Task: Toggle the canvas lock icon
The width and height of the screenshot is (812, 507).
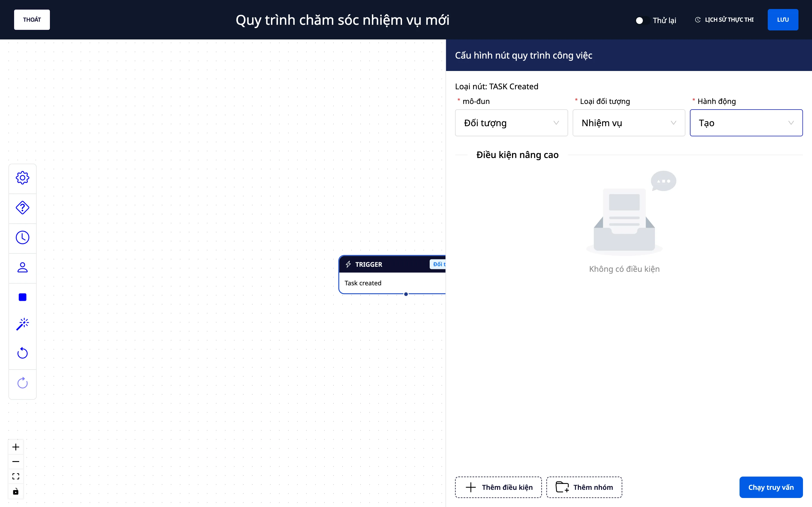Action: tap(16, 492)
